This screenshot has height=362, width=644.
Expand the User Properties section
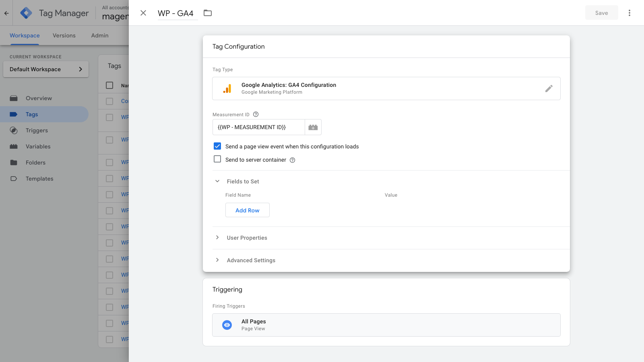[217, 238]
